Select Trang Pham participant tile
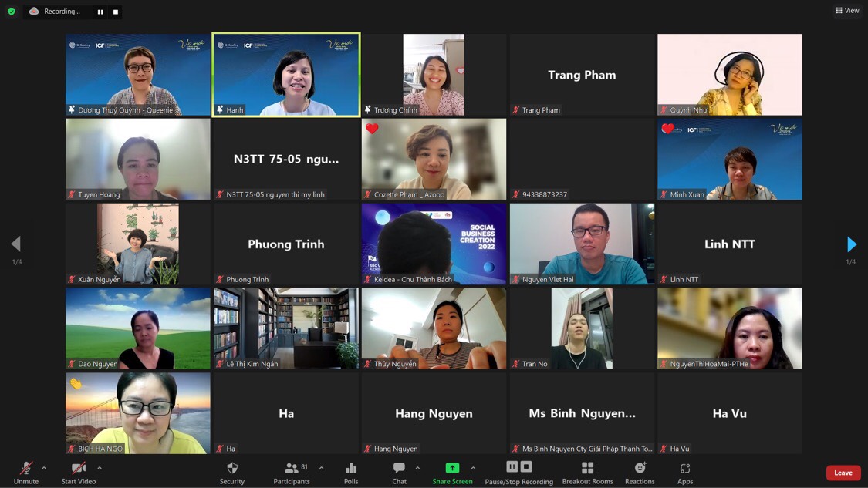Image resolution: width=868 pixels, height=488 pixels. coord(582,75)
